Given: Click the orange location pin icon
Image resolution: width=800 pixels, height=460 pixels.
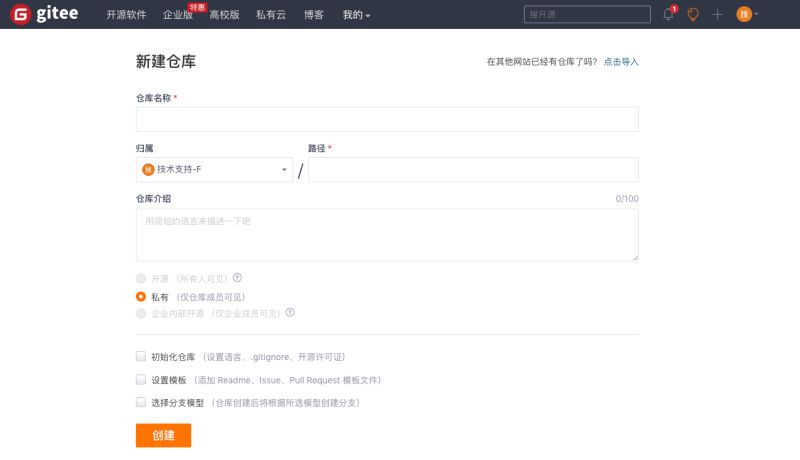Looking at the screenshot, I should point(693,14).
